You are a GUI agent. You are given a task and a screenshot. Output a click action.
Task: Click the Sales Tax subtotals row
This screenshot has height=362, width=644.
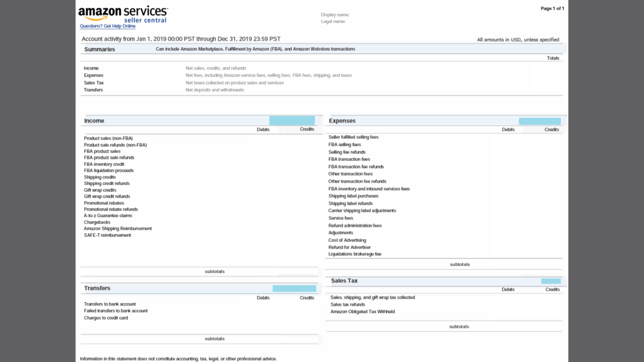[459, 326]
